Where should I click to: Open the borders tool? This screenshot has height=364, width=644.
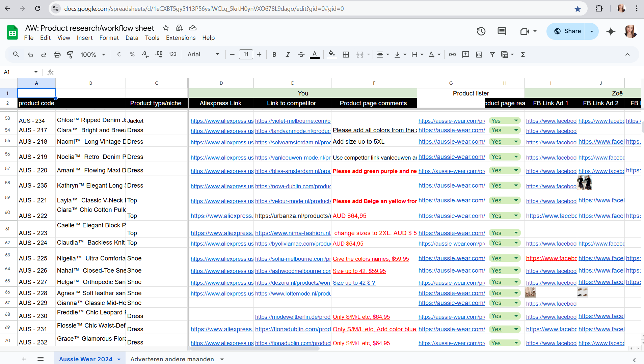(346, 54)
